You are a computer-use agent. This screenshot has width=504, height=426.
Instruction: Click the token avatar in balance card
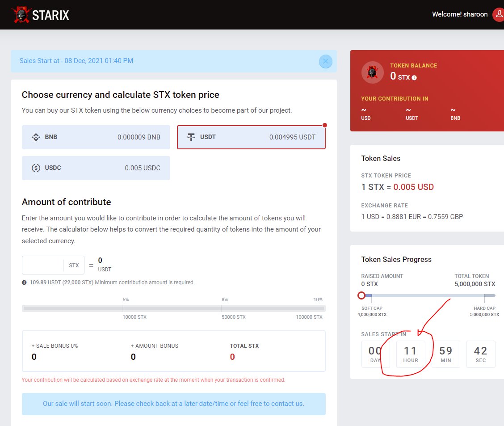(x=372, y=72)
